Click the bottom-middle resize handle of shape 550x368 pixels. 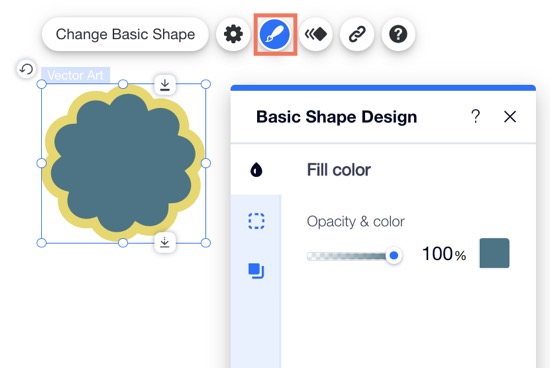click(x=123, y=243)
